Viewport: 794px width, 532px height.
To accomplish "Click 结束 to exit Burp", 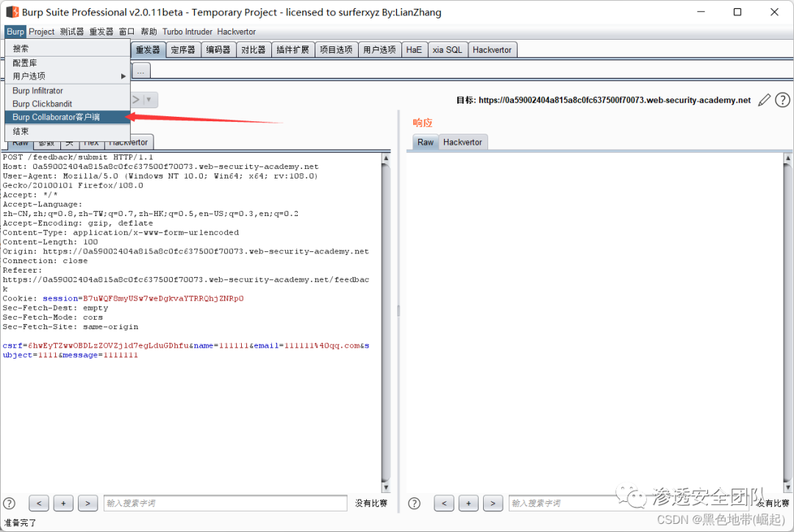I will (x=68, y=131).
